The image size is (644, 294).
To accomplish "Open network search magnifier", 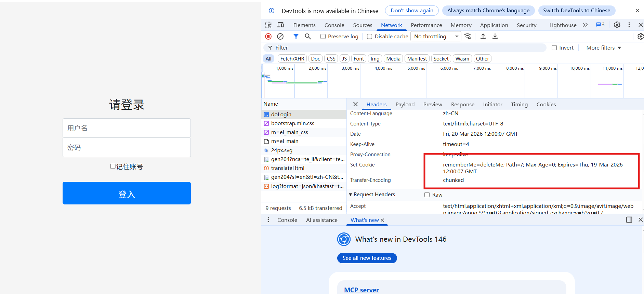I will [x=308, y=36].
